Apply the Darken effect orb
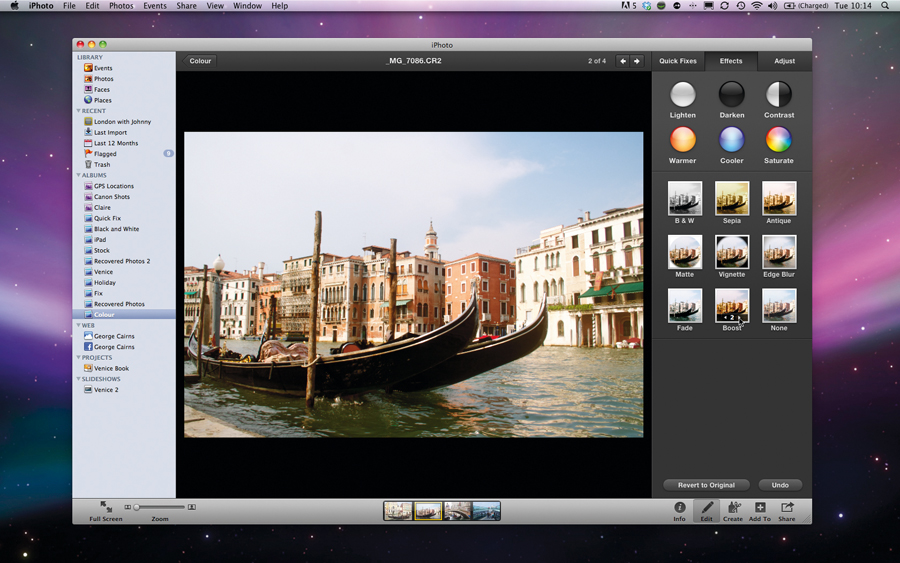The width and height of the screenshot is (900, 563). (732, 94)
